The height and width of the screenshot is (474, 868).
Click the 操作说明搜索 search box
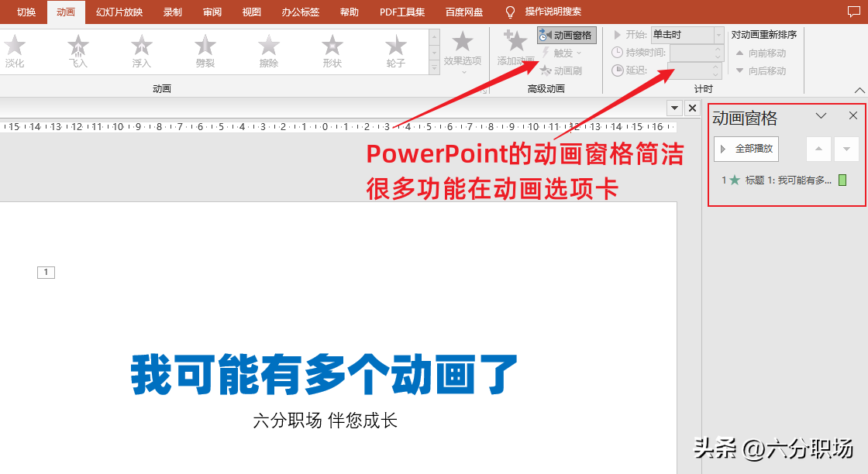pos(553,12)
